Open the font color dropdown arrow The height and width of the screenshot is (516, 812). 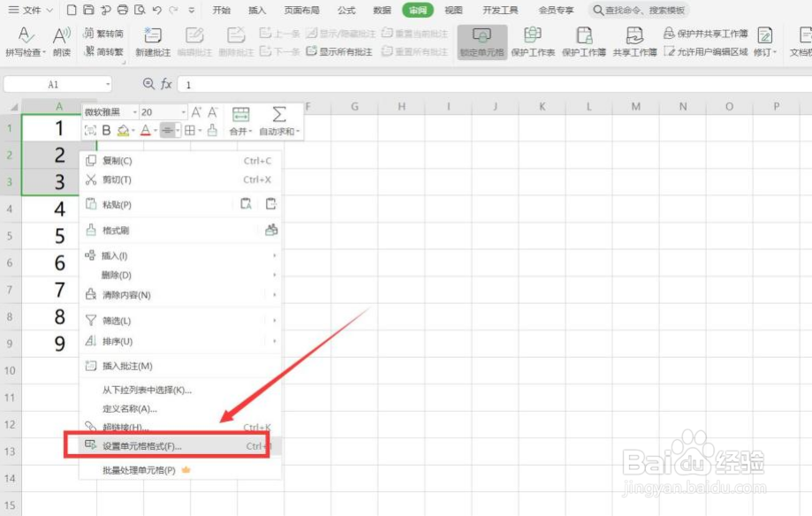point(156,131)
